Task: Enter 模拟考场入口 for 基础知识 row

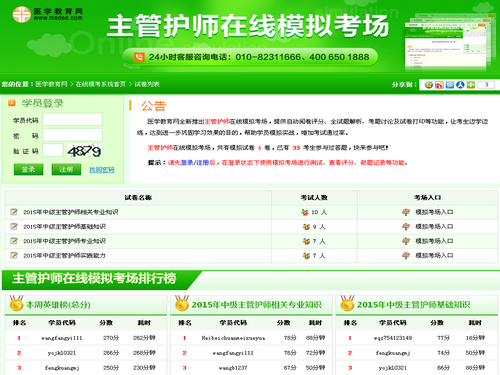Action: [434, 227]
